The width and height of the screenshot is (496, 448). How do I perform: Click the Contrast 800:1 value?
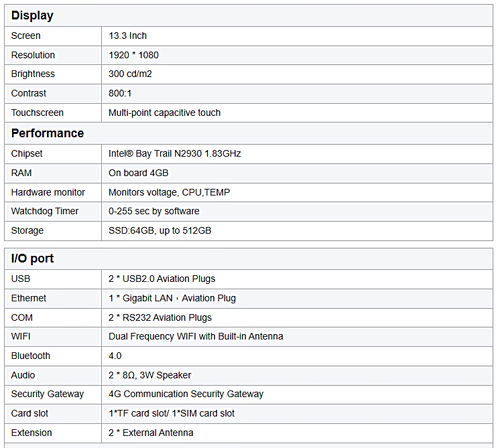[x=120, y=93]
